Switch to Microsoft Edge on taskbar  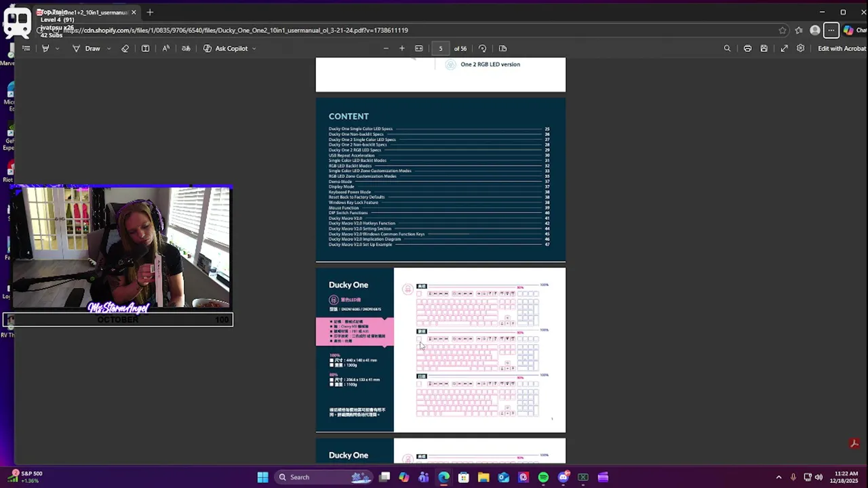click(443, 477)
